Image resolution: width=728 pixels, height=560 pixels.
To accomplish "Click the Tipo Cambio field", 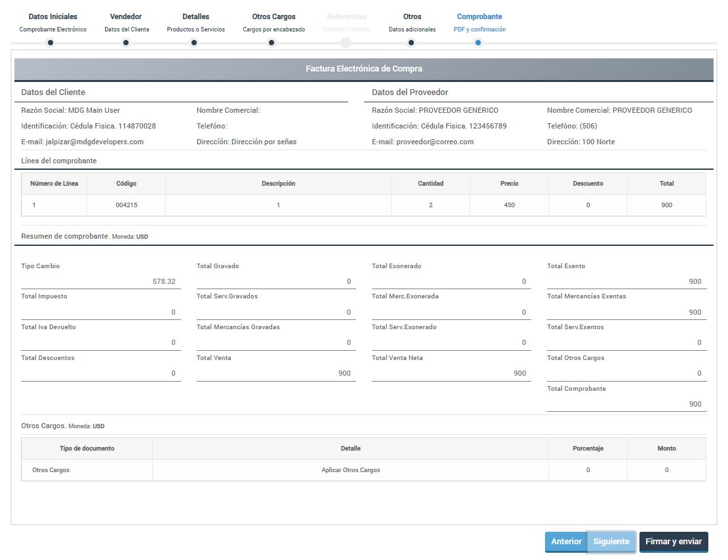I will coord(100,281).
